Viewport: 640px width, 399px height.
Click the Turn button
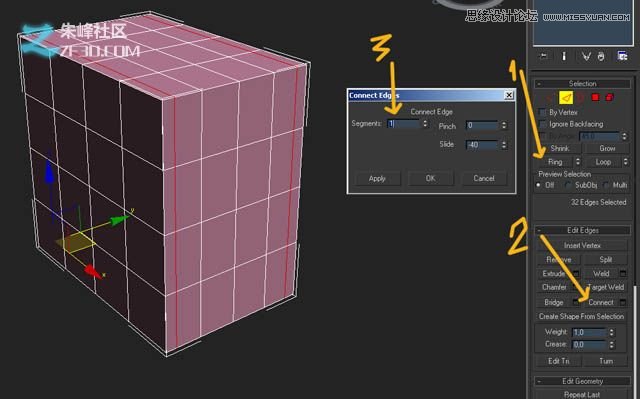606,361
